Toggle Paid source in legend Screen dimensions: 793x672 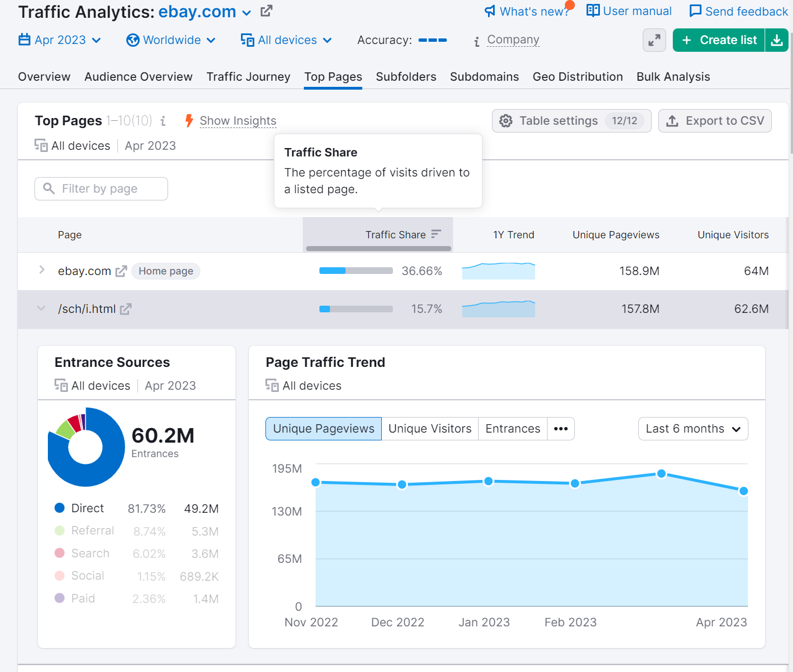click(x=83, y=599)
